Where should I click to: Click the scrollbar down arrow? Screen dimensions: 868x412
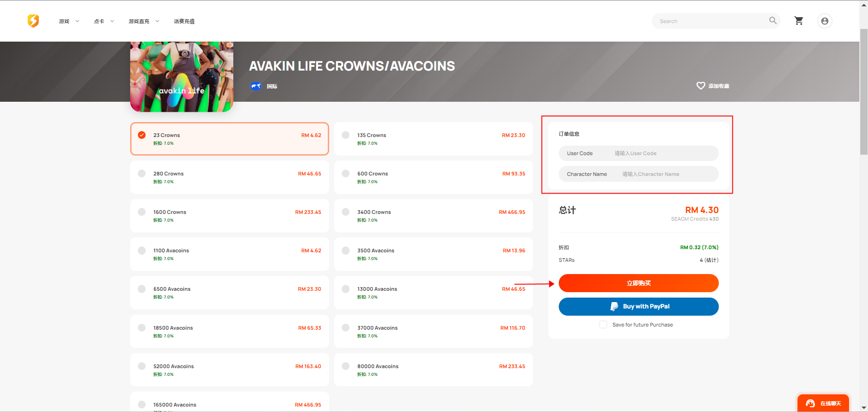pyautogui.click(x=864, y=408)
